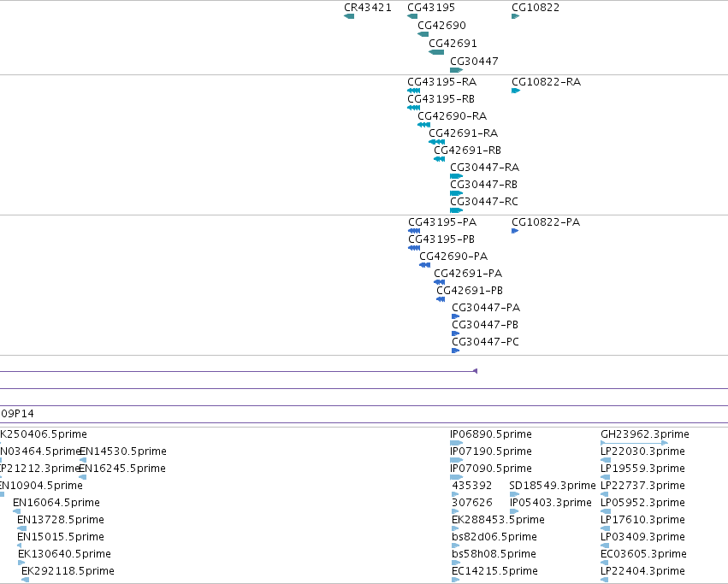This screenshot has height=584, width=728.
Task: Click the CG30447-PA protein label
Action: 486,308
